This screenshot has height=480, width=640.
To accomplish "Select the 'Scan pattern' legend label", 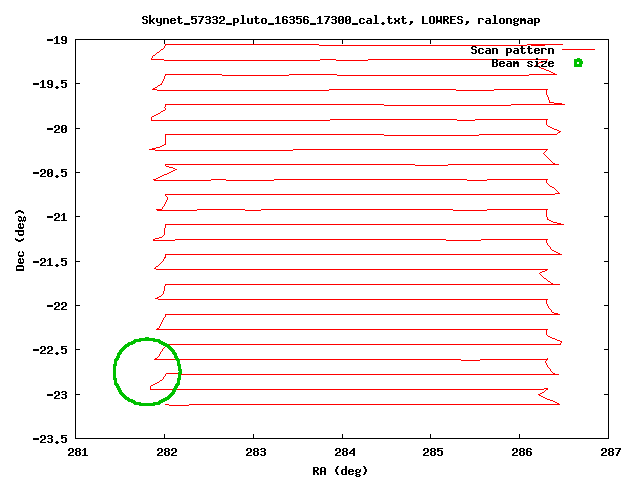I will coord(512,50).
